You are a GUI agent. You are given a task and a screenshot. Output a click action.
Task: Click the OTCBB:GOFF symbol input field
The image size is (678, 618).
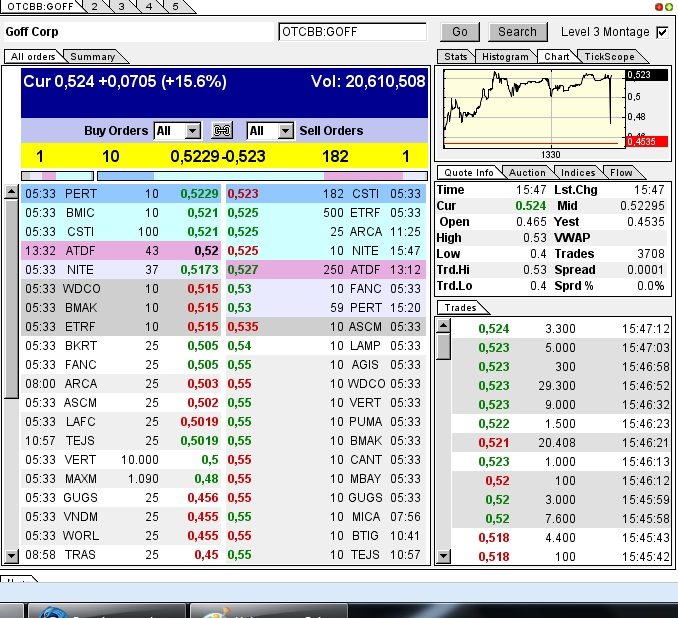(x=352, y=32)
